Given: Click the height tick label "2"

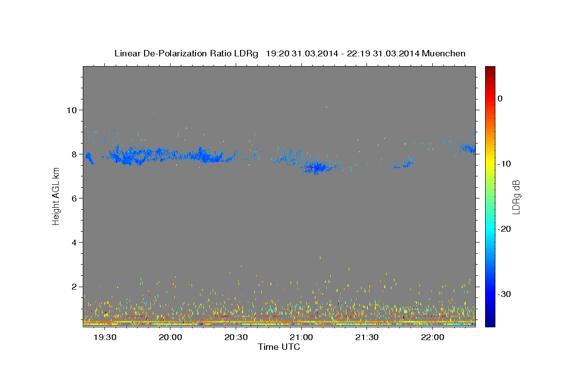Looking at the screenshot, I should click(74, 287).
